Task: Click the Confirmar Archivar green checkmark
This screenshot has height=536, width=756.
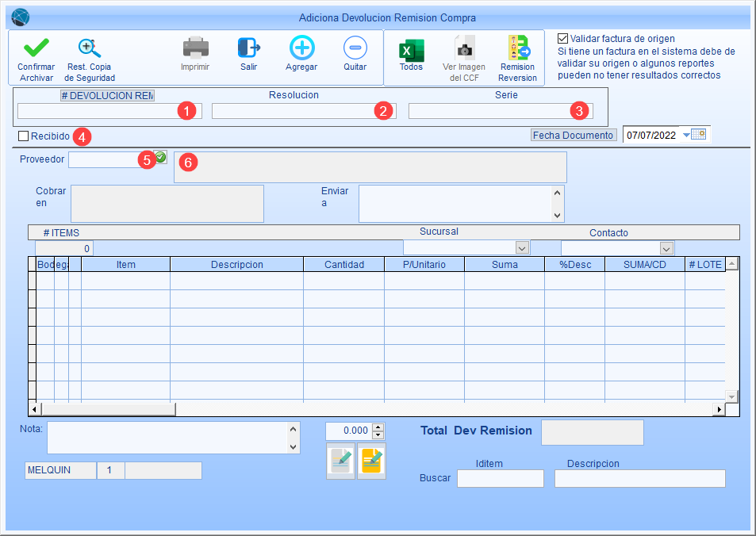Action: (x=36, y=48)
